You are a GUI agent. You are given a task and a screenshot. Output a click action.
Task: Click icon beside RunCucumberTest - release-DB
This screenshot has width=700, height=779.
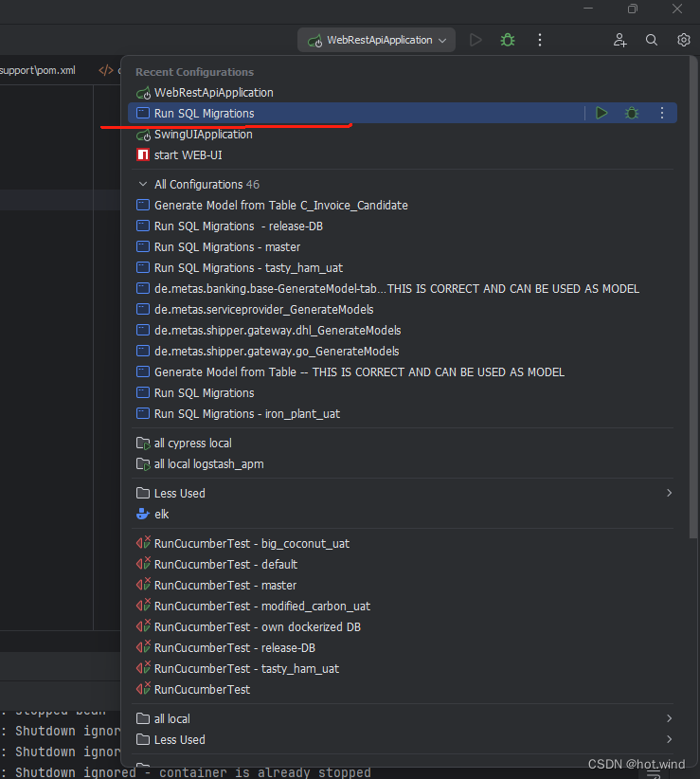tap(143, 647)
